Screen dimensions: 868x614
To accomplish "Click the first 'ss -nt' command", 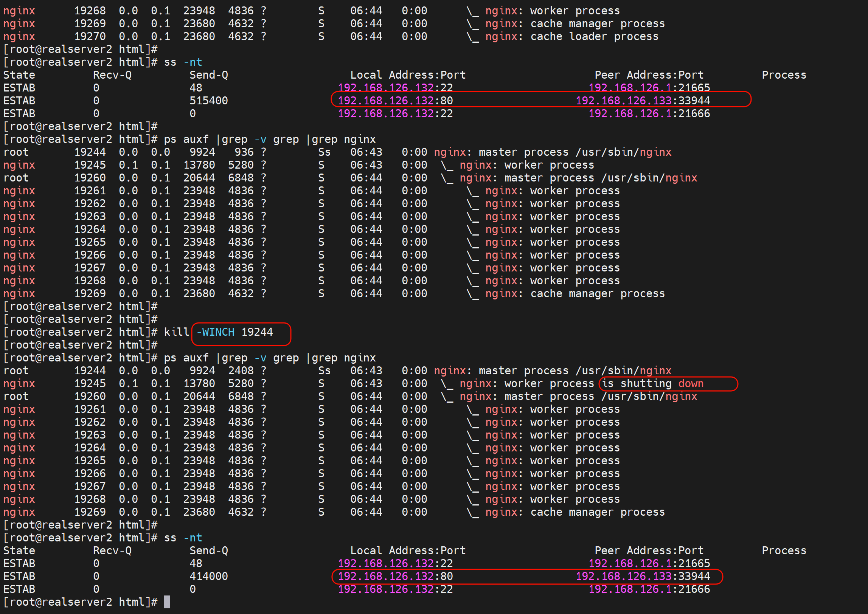I will [183, 62].
